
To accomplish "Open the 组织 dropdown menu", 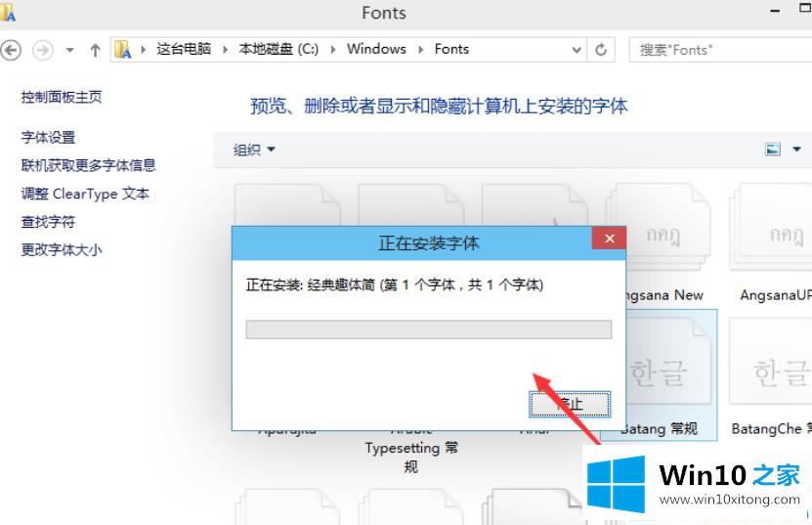I will pyautogui.click(x=254, y=150).
